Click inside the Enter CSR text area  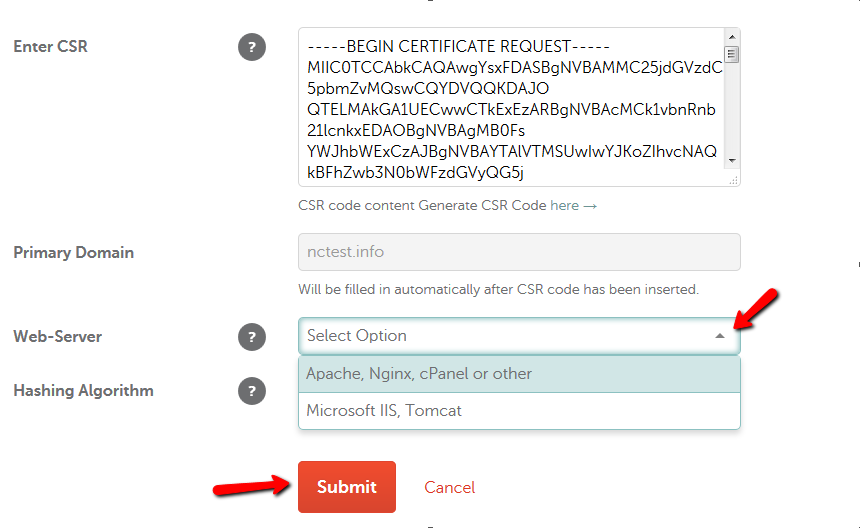[x=511, y=107]
